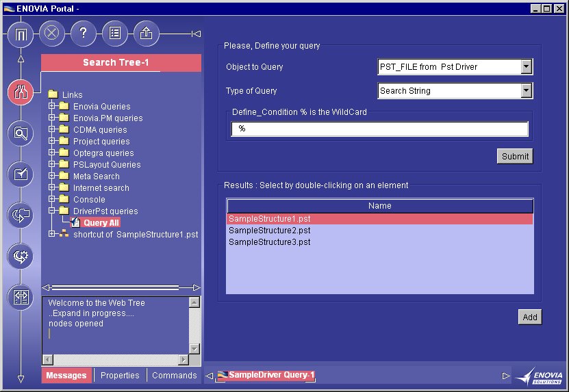Expand the Optegra queries folder
The width and height of the screenshot is (569, 392).
(51, 153)
